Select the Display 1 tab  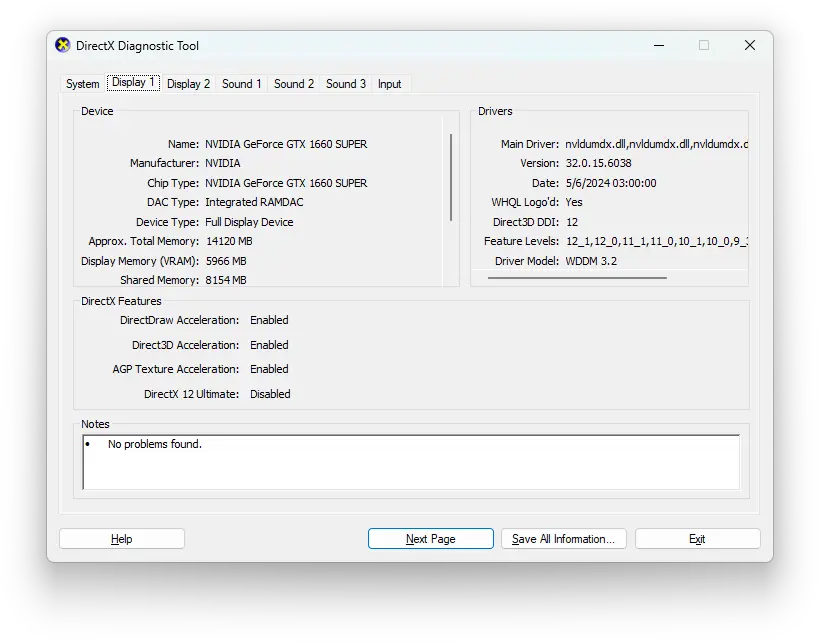133,83
